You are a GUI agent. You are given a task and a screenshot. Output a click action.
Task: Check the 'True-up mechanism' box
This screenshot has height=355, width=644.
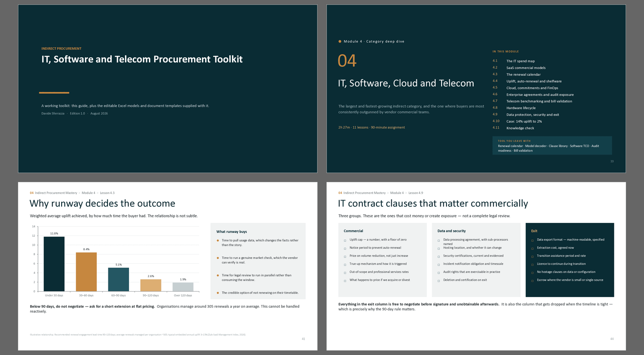pos(345,265)
